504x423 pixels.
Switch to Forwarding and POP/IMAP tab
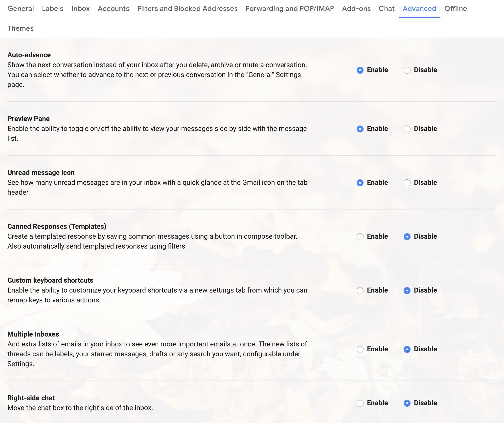point(290,9)
